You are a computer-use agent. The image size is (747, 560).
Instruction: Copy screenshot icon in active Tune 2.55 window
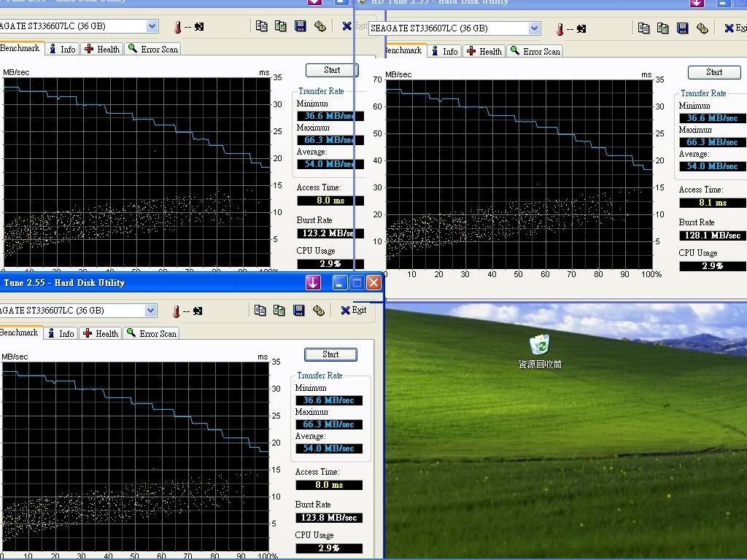pyautogui.click(x=279, y=311)
